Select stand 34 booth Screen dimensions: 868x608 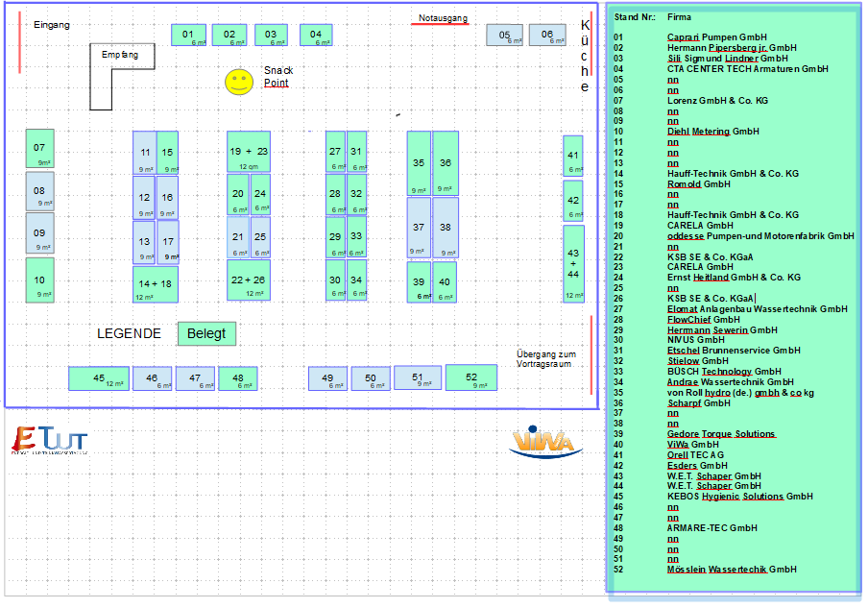[356, 280]
